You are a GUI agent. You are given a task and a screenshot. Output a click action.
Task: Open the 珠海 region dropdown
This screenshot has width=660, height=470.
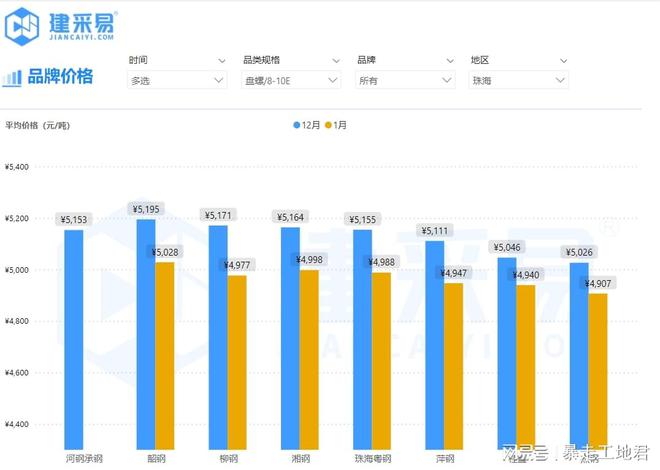click(x=519, y=80)
